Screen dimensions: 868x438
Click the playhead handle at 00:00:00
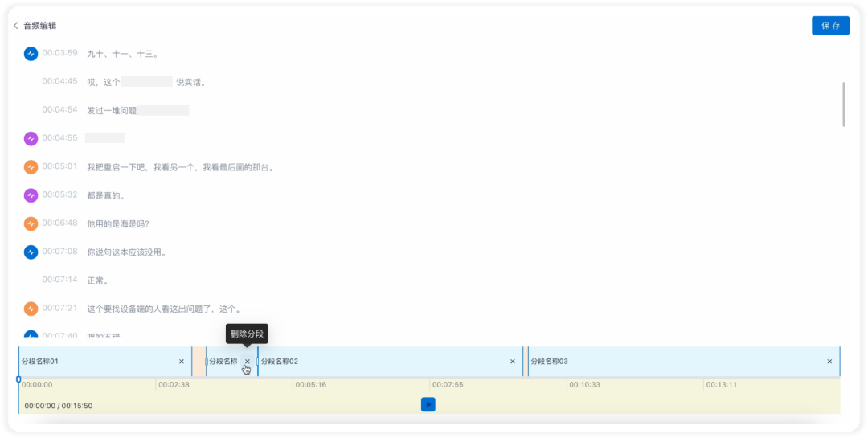[x=18, y=380]
